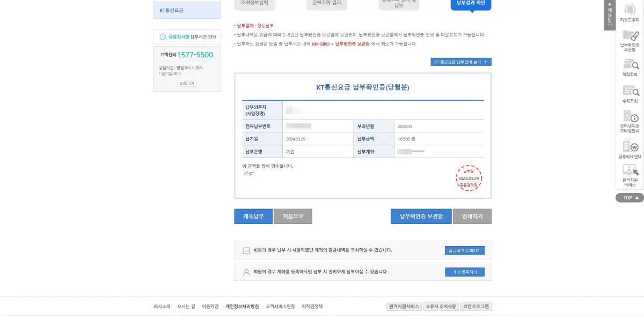644x320 pixels.
Task: Click the customer center number 1577-5500
Action: tap(195, 55)
